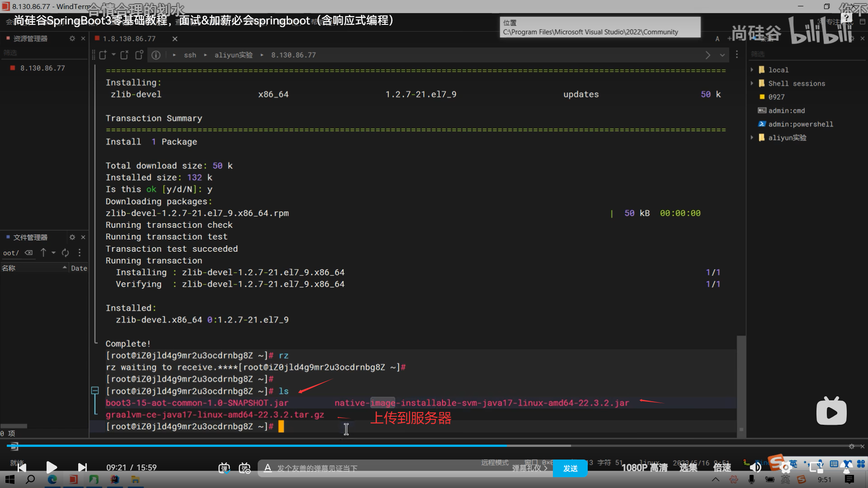Play the video with the play button
Viewport: 868px width, 488px height.
[52, 467]
